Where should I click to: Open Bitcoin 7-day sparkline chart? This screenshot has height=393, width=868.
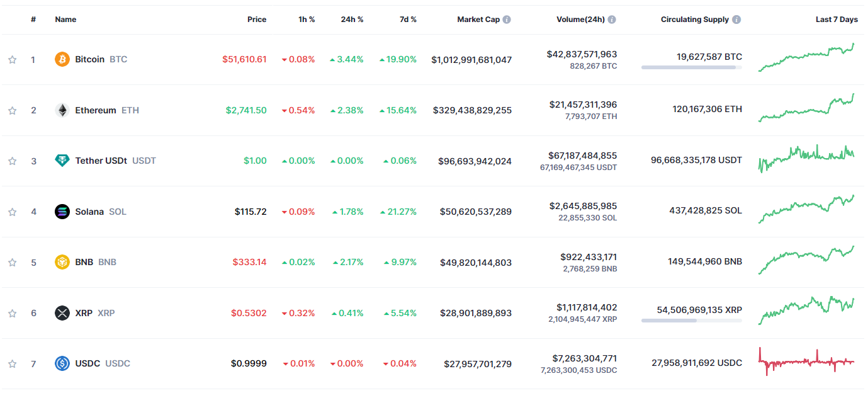point(806,58)
